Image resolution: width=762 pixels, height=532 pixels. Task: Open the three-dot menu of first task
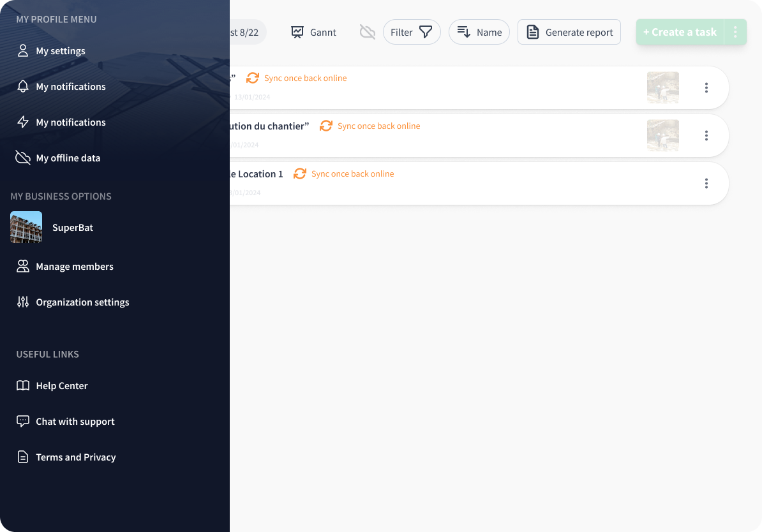[x=706, y=87]
